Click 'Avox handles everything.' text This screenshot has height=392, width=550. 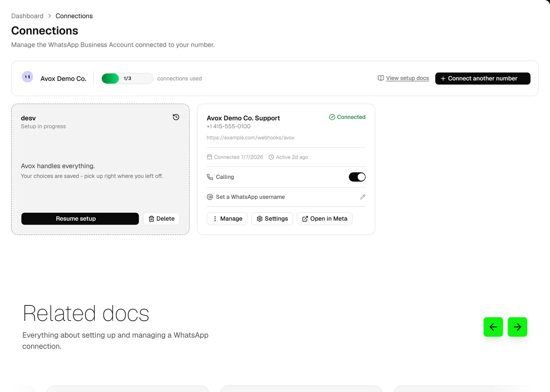[58, 166]
